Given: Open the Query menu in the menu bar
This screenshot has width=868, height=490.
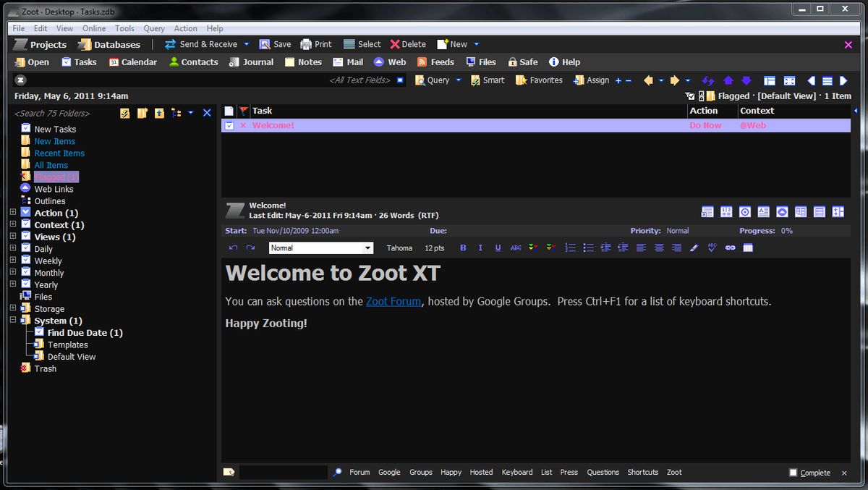Looking at the screenshot, I should [153, 28].
